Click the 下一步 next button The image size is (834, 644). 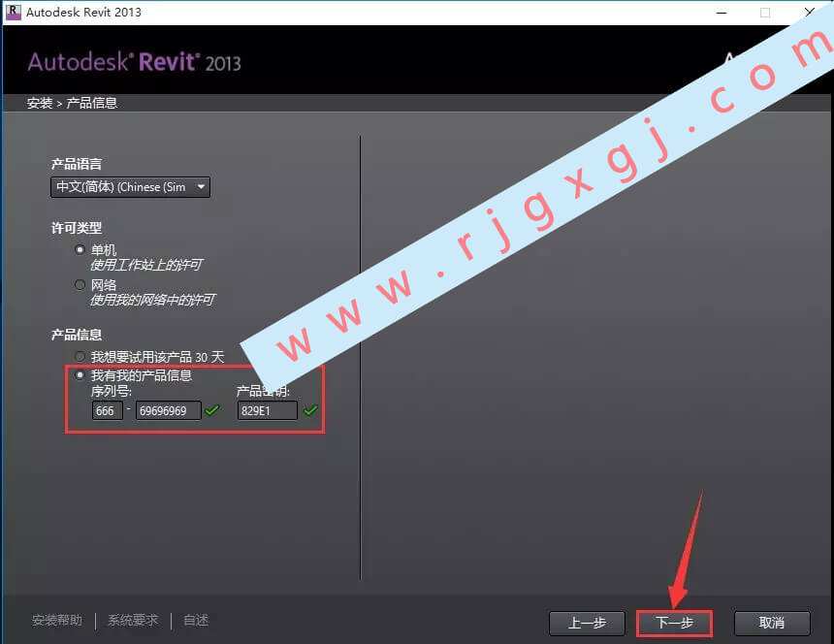pos(674,623)
